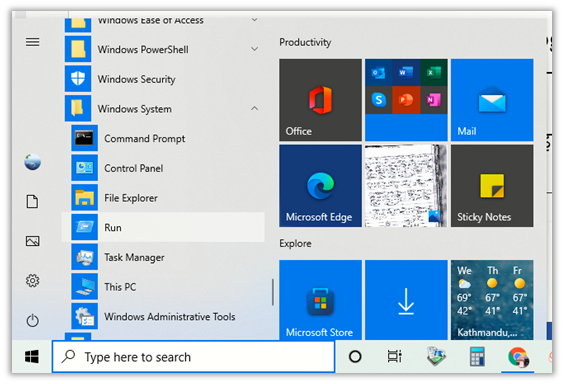Screen dimensions: 564x384
Task: Select the 'File Explorer' entry text
Action: [x=131, y=198]
